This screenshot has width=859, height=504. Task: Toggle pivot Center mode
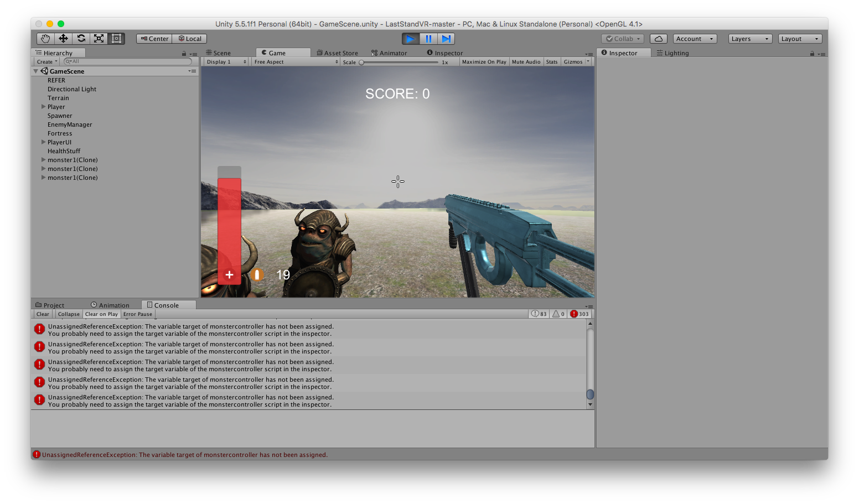(154, 39)
